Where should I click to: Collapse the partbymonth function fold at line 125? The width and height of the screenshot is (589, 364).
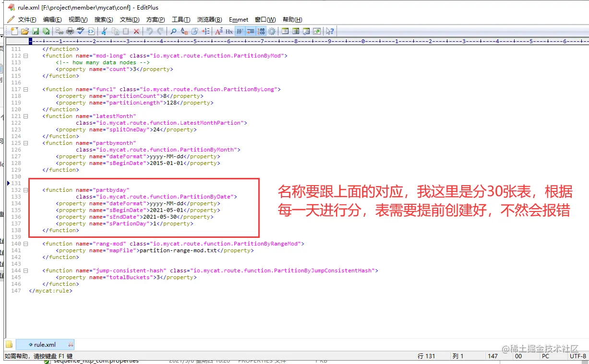coord(26,143)
